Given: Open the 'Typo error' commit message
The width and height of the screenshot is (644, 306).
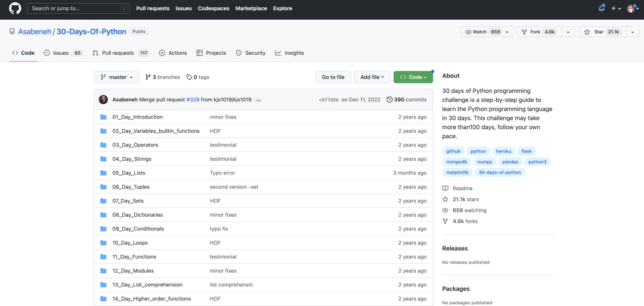Looking at the screenshot, I should coord(222,173).
